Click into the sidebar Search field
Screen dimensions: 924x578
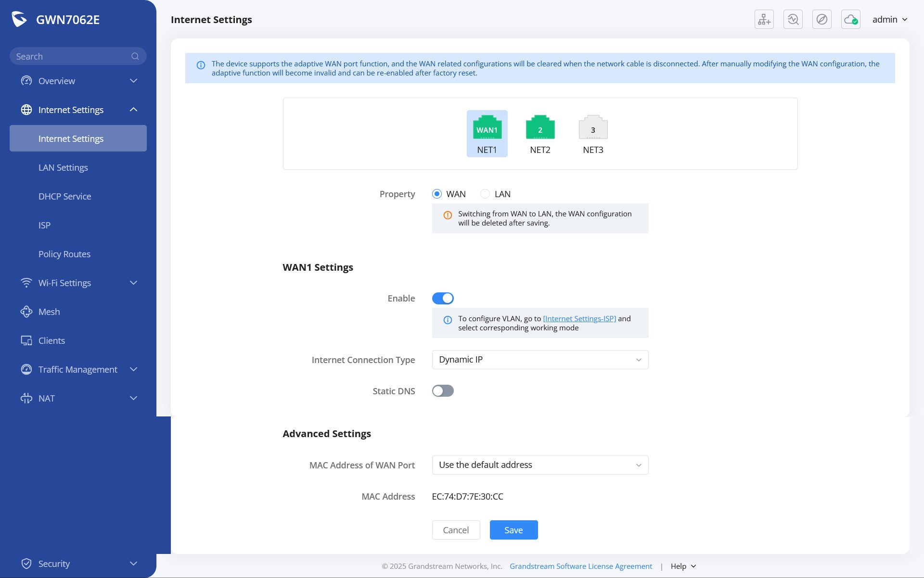[70, 56]
